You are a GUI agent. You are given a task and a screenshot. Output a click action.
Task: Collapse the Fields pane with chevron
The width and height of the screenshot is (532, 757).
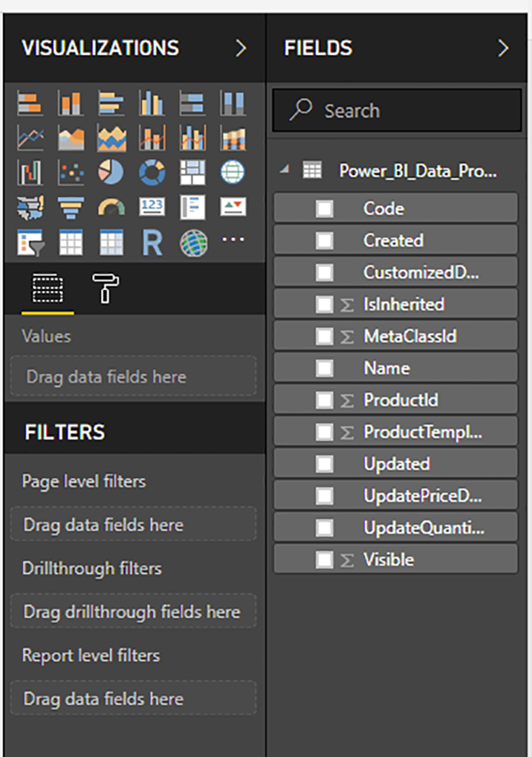[503, 48]
